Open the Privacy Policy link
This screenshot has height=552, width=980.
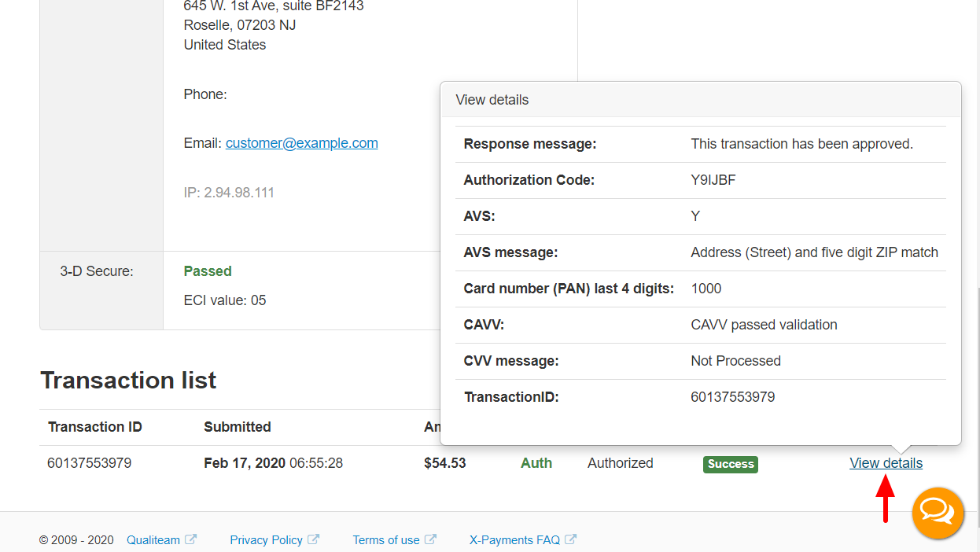pos(266,540)
